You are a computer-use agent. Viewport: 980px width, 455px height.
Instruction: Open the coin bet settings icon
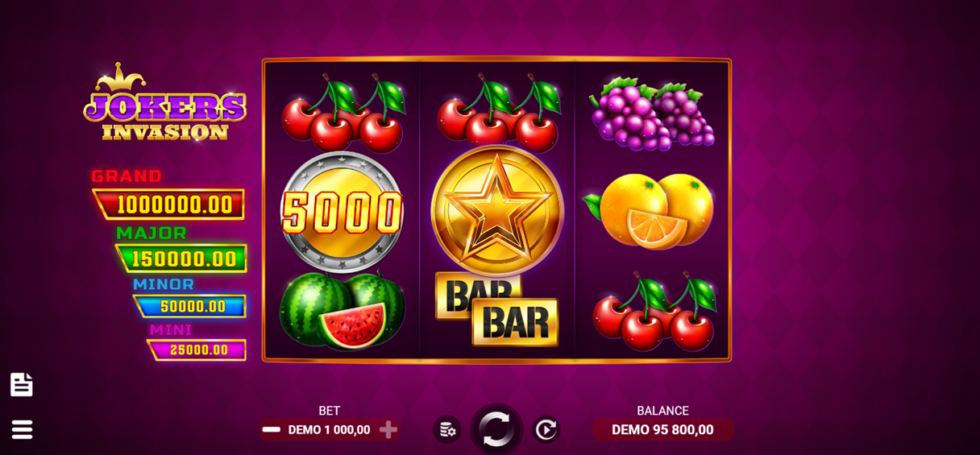(x=446, y=430)
